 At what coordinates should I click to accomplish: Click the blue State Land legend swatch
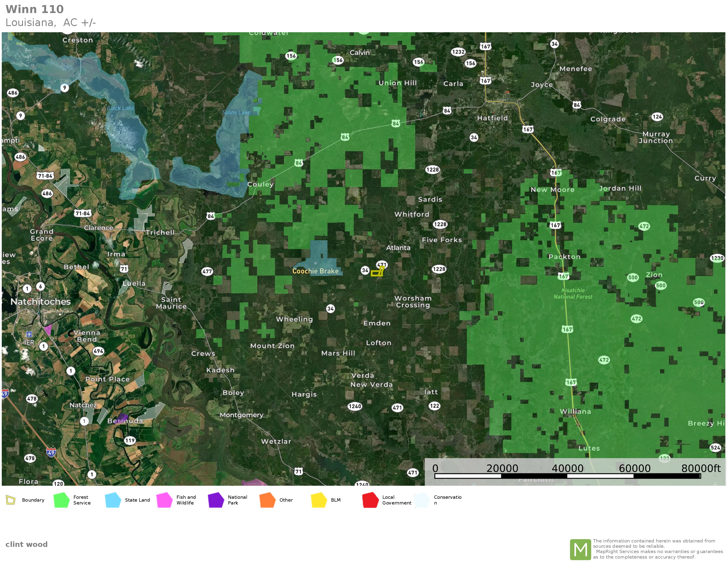[113, 500]
